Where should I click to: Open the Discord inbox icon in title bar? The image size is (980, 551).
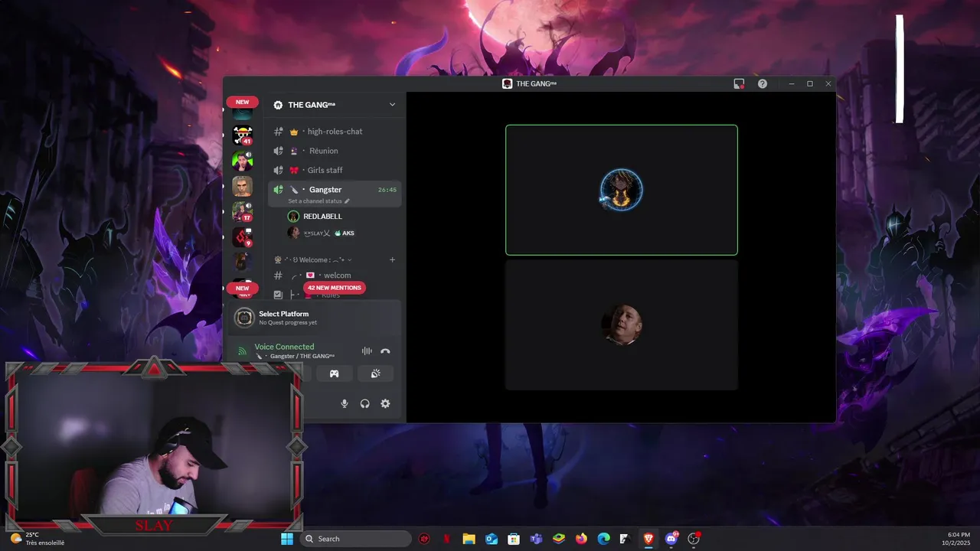click(739, 83)
